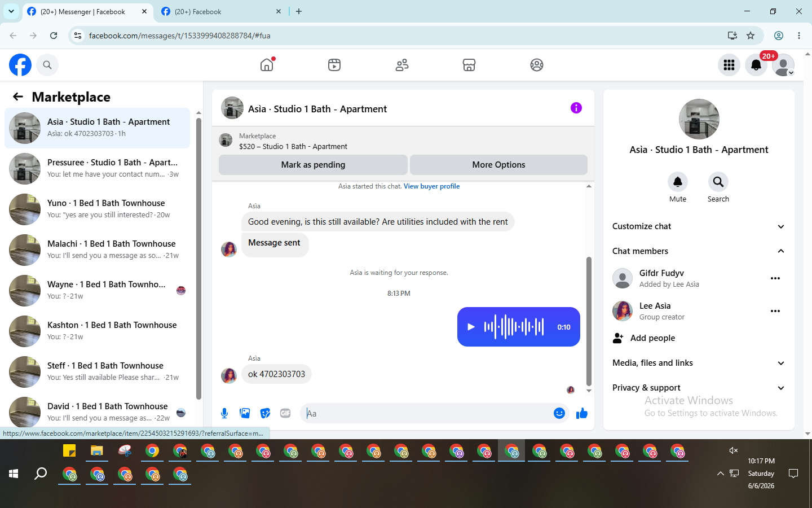Bookmark this page star icon

[x=751, y=36]
